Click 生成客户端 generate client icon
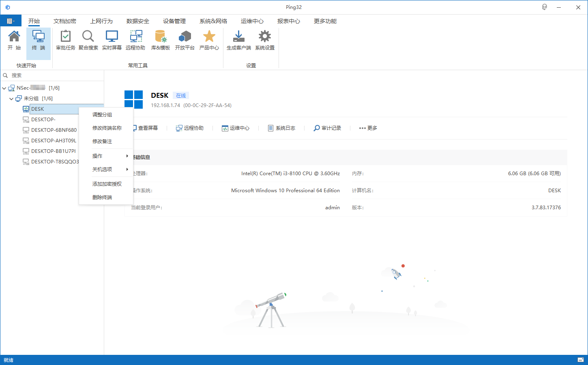Viewport: 588px width, 365px height. click(238, 41)
